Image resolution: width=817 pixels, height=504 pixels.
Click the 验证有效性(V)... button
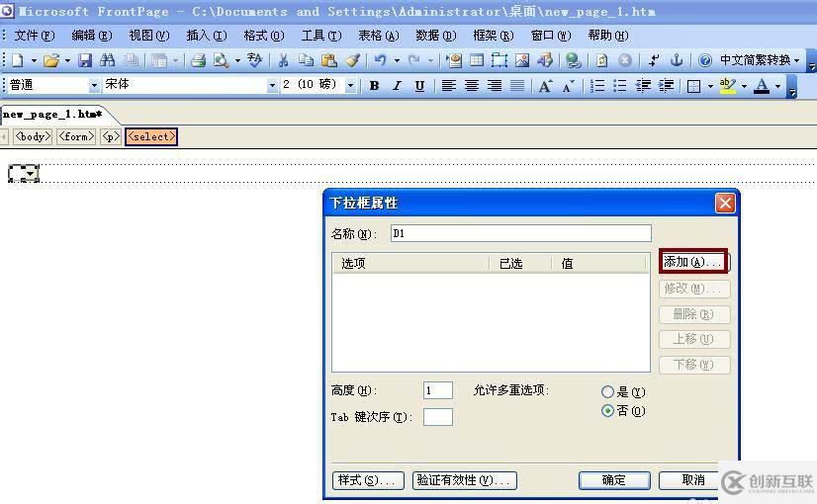coord(465,480)
